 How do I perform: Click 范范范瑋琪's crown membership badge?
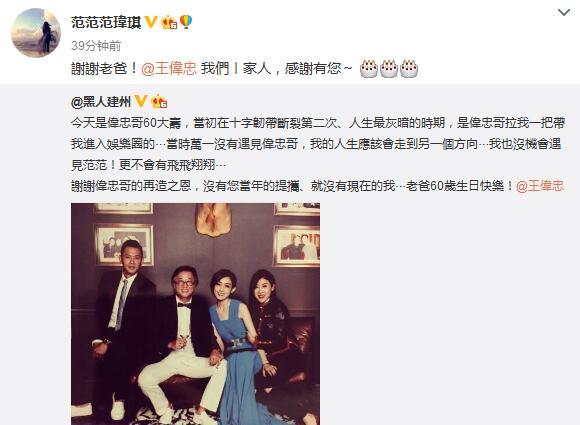pos(169,23)
